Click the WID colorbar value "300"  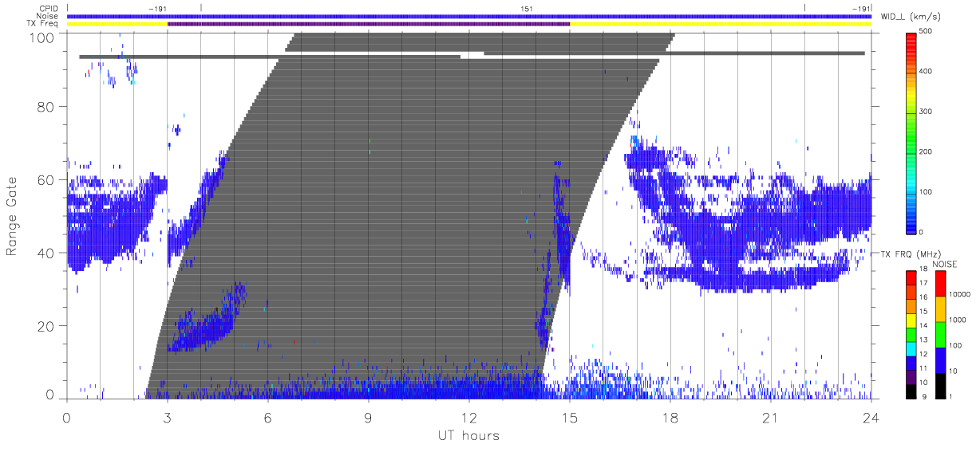(x=926, y=112)
